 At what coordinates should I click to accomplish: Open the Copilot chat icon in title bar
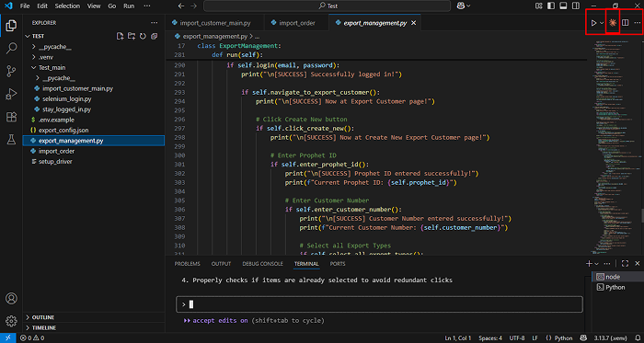[460, 6]
